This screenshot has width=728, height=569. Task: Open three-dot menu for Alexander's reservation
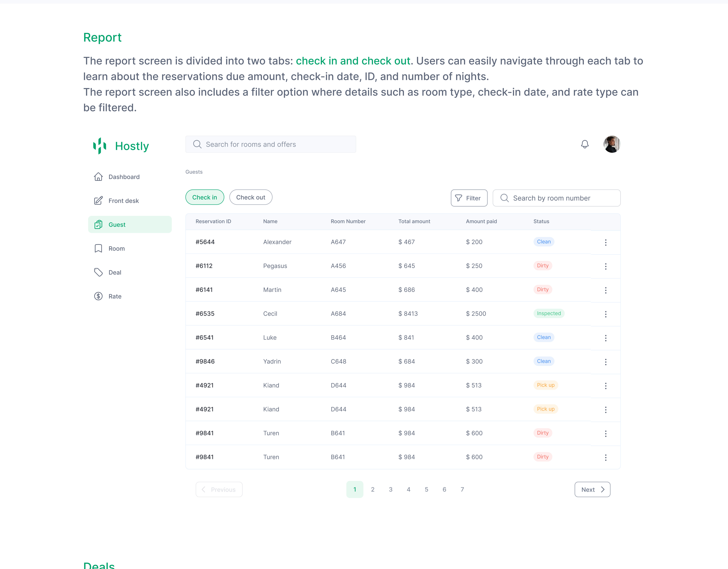(606, 242)
